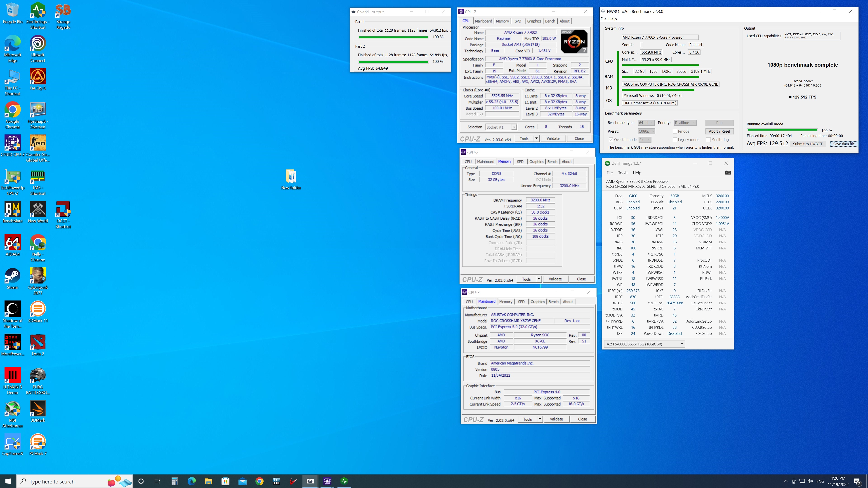
Task: Open Tools menu in ZenTimings
Action: tap(623, 173)
